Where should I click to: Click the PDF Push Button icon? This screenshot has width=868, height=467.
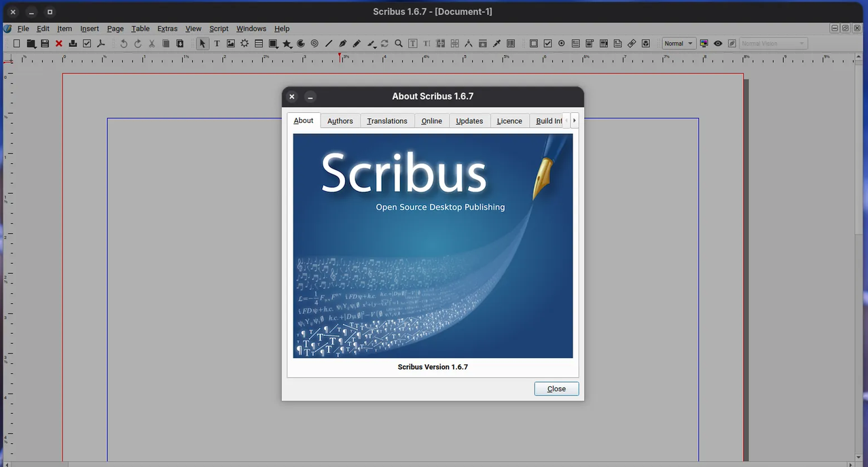(x=533, y=44)
